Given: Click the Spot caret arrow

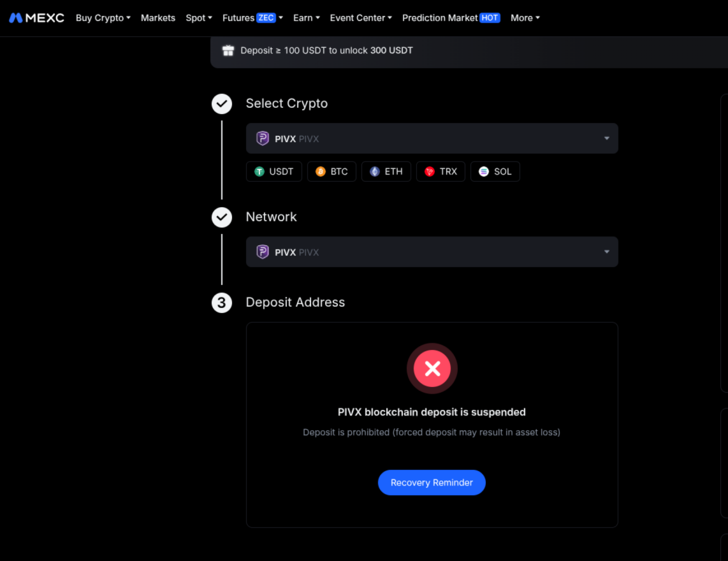Looking at the screenshot, I should point(210,18).
